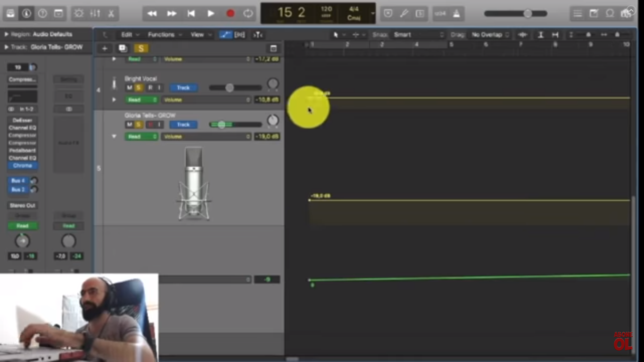Mute the Bright Vocal track
The height and width of the screenshot is (362, 644).
point(129,88)
